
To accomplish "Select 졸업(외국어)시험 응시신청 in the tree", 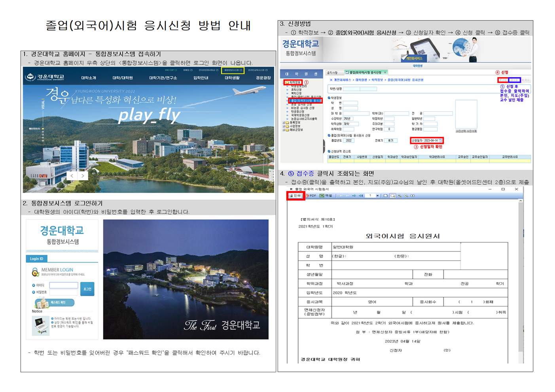I will click(x=306, y=101).
